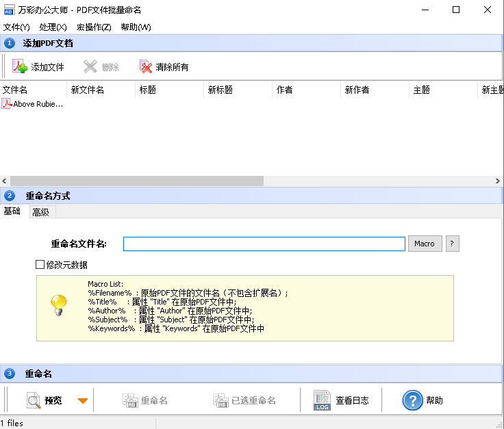Click the 1 files status bar text
This screenshot has width=504, height=429.
coord(12,424)
